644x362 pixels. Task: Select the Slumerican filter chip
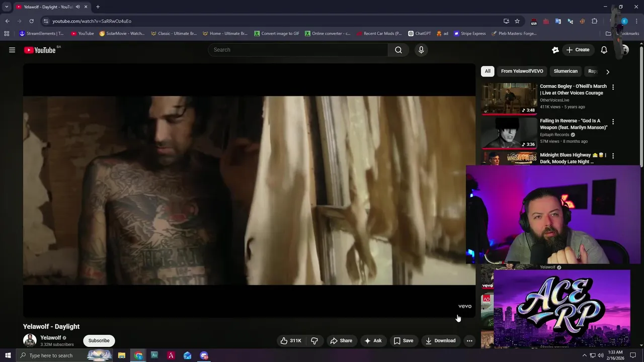(566, 71)
